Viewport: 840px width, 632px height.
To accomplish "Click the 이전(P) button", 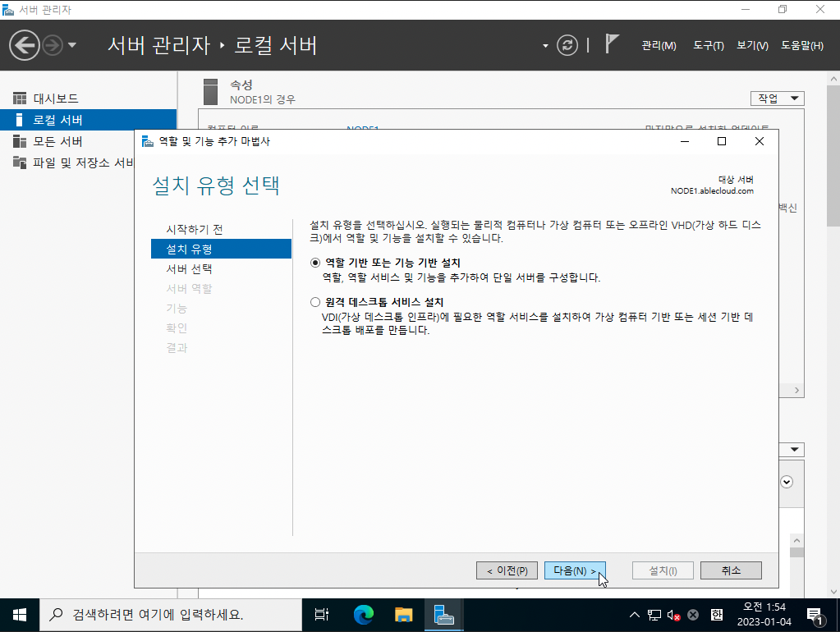I will click(507, 571).
